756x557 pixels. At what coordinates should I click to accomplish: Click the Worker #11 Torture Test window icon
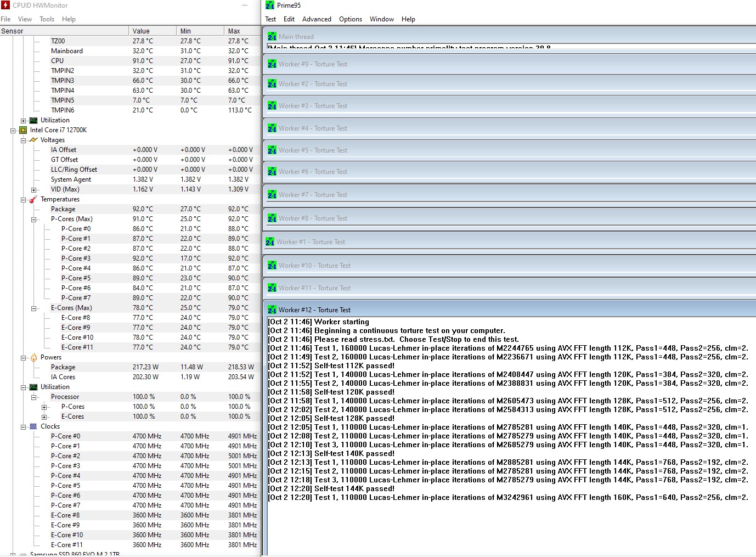272,288
